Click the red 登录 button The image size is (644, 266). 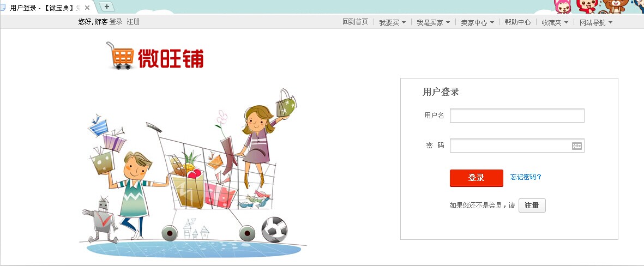[x=477, y=178]
